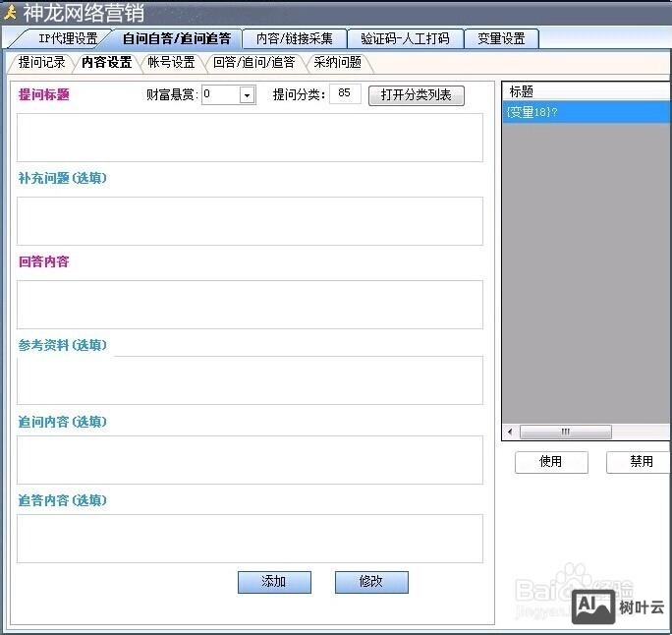This screenshot has height=635, width=672.
Task: Click the list's horizontal scrollbar thumb
Action: pos(566,432)
